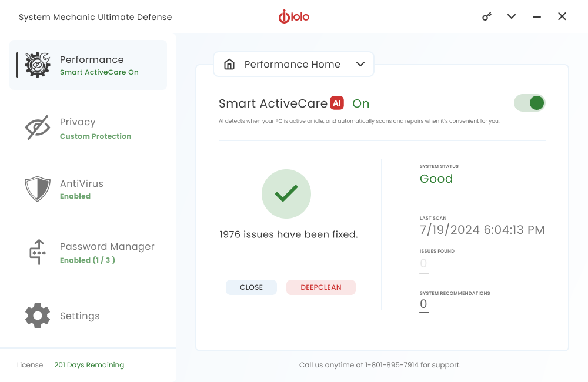Click the Password Manager icon
The height and width of the screenshot is (382, 588).
[x=38, y=252]
